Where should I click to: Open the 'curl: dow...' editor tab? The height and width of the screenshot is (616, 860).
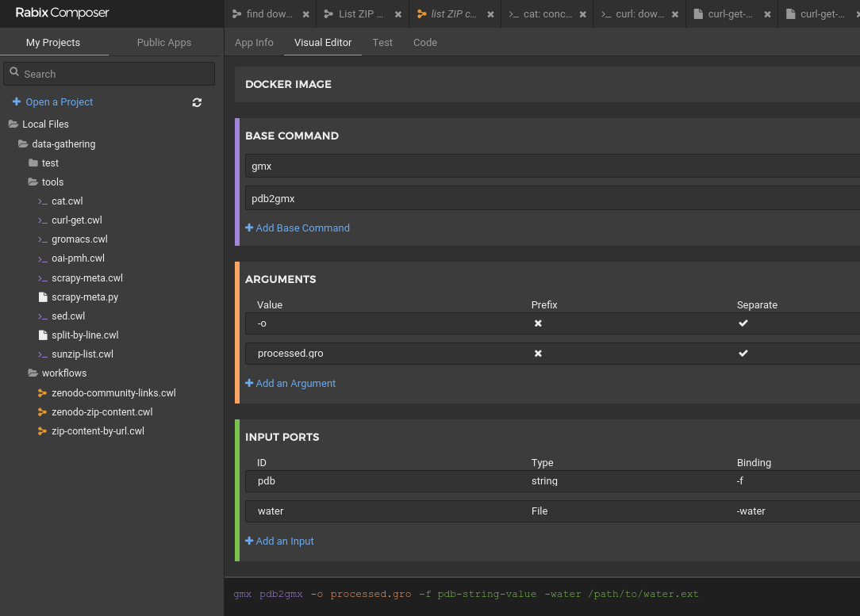(x=639, y=14)
